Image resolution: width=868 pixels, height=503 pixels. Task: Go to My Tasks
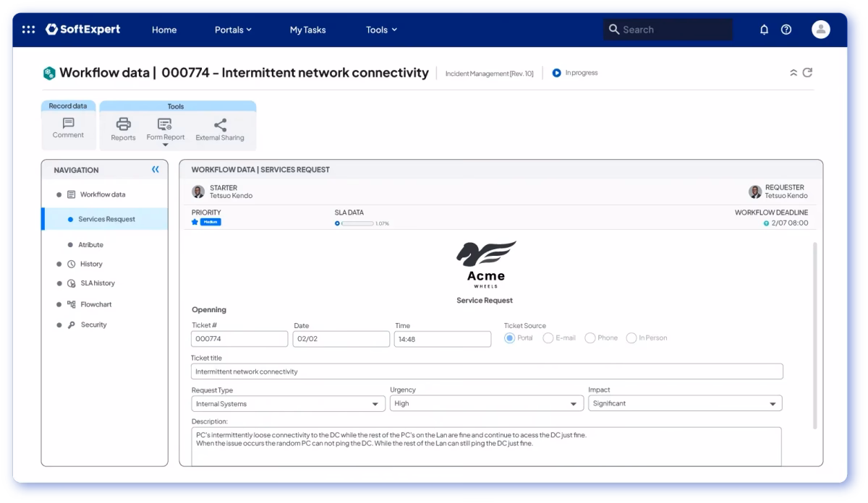coord(307,30)
